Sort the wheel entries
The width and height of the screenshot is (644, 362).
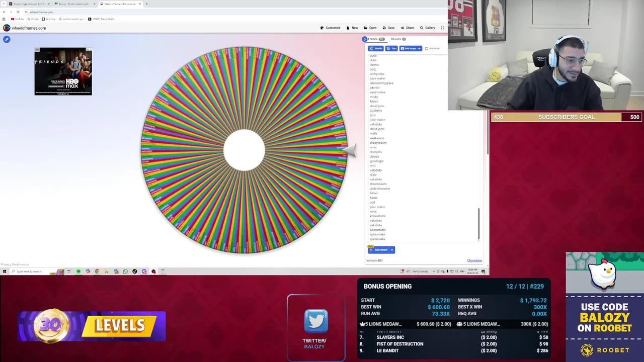coord(391,48)
